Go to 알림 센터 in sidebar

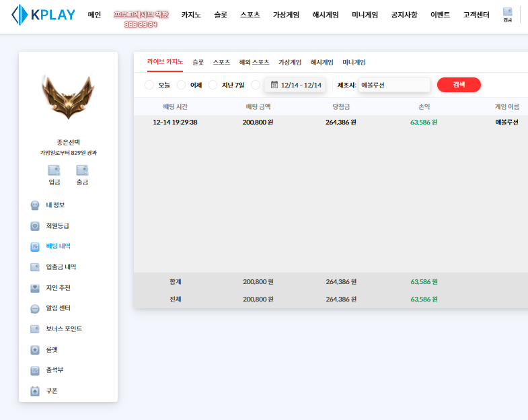(59, 308)
